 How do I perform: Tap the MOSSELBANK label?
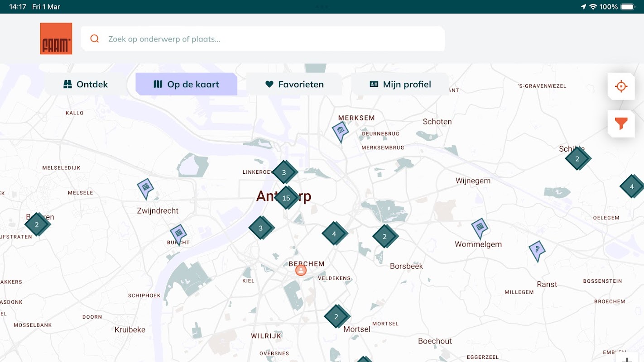click(33, 325)
